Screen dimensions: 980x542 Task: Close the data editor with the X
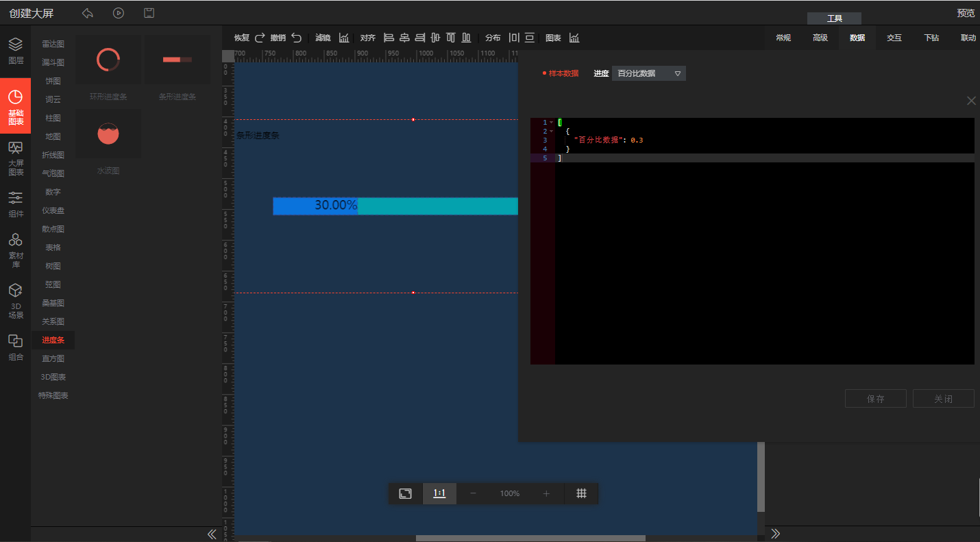coord(971,101)
